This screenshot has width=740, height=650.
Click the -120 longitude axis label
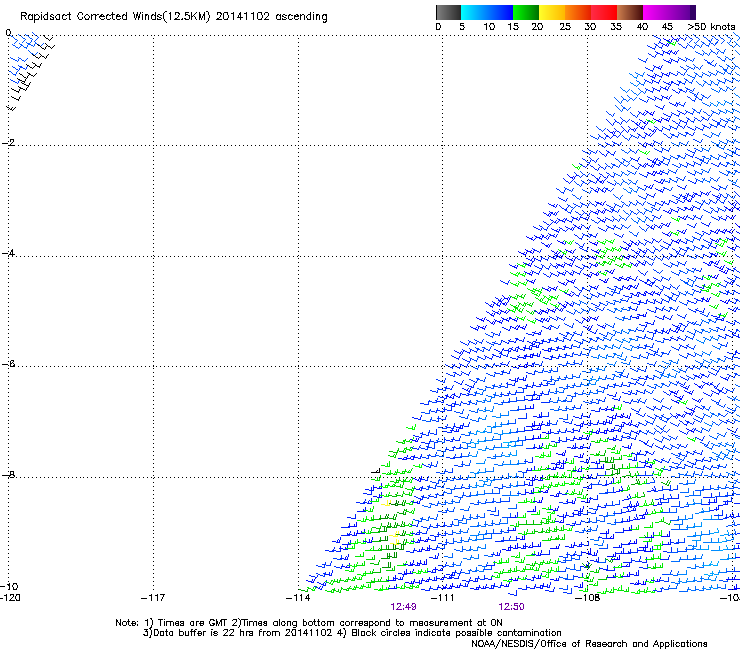(x=10, y=598)
